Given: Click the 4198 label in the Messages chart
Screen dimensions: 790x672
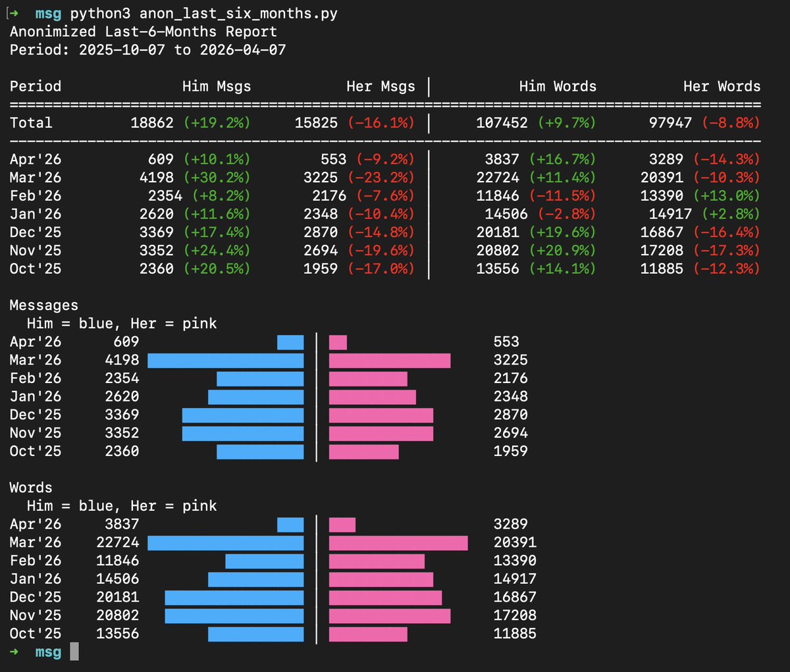Looking at the screenshot, I should [x=122, y=360].
